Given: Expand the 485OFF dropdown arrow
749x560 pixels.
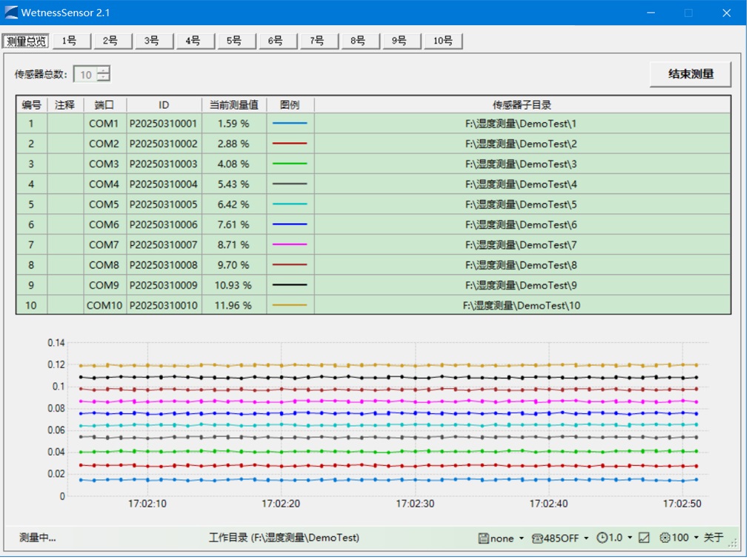Looking at the screenshot, I should [x=587, y=538].
